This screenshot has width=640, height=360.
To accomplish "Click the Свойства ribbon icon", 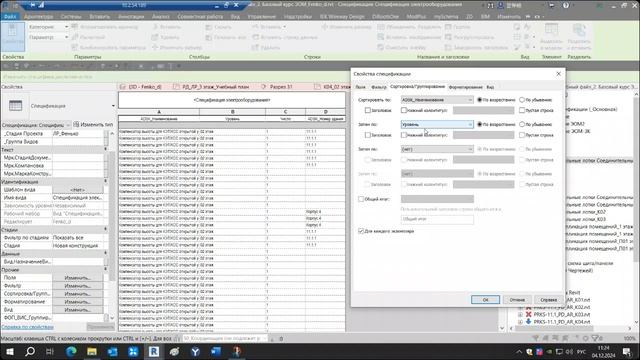I will (x=13, y=36).
